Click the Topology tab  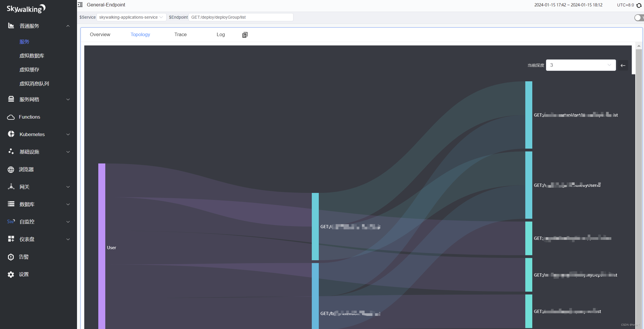(140, 34)
